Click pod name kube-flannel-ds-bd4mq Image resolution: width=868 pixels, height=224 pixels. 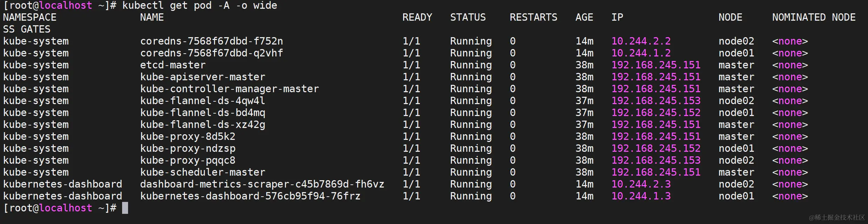(x=203, y=113)
